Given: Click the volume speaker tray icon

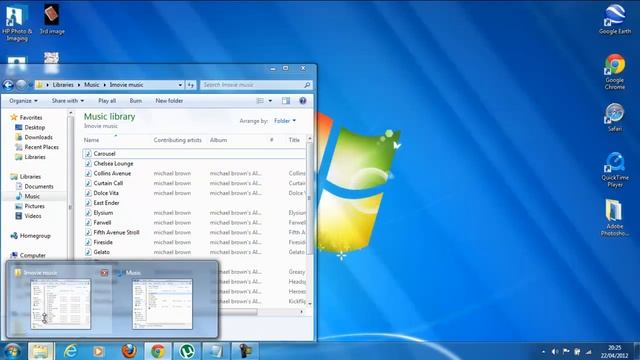Looking at the screenshot, I should point(555,351).
